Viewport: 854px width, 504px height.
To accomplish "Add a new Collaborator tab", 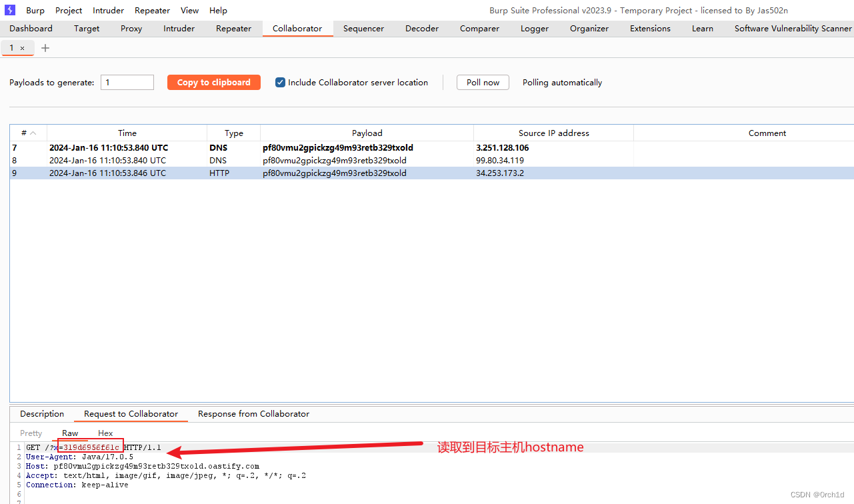I will pyautogui.click(x=45, y=48).
